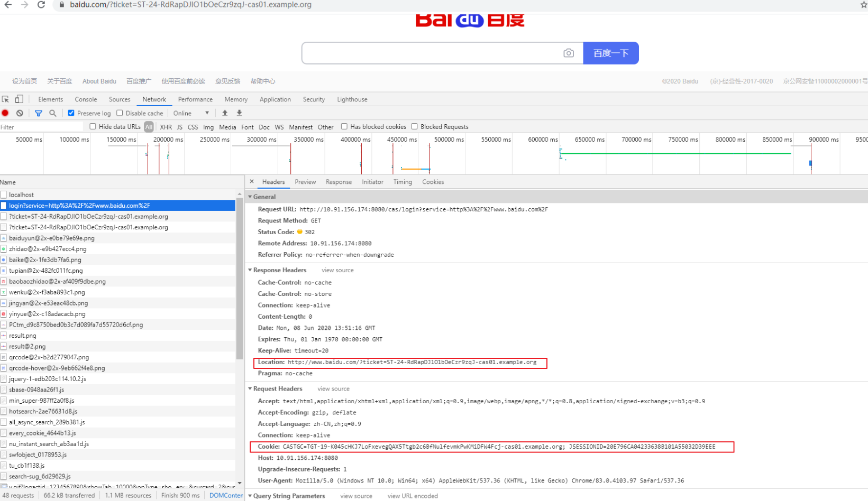Switch to the Preview tab

pyautogui.click(x=305, y=182)
